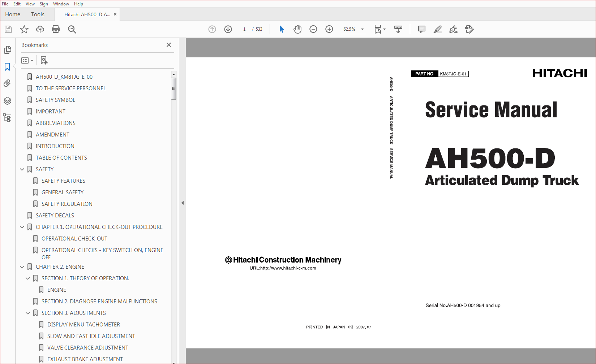The image size is (596, 364).
Task: Toggle the Bookmarks sidebar icon
Action: (x=7, y=67)
